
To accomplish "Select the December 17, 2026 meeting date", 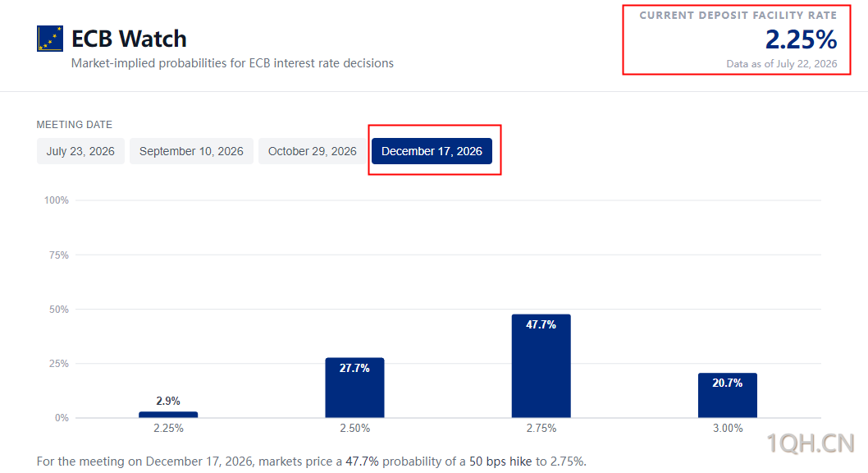I will click(432, 151).
